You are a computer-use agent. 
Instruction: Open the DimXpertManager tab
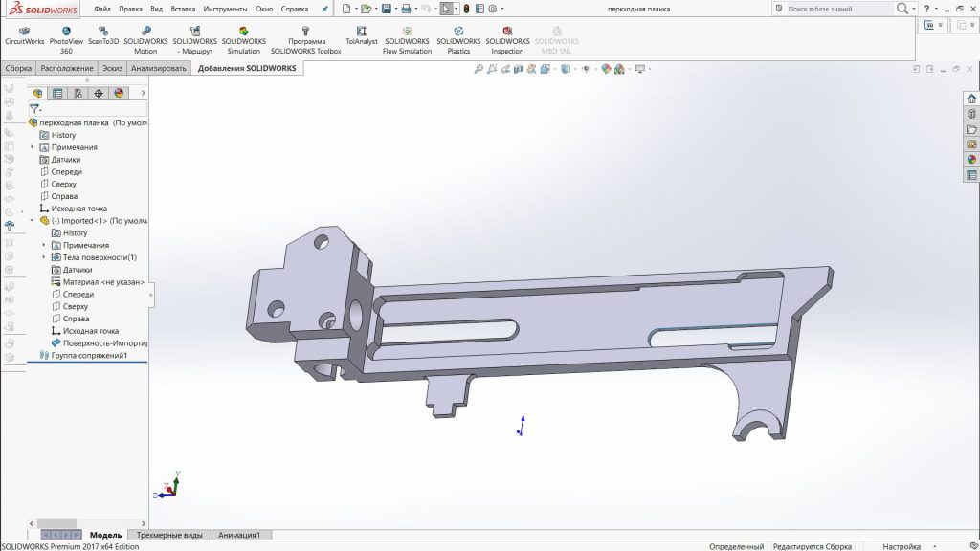[99, 93]
